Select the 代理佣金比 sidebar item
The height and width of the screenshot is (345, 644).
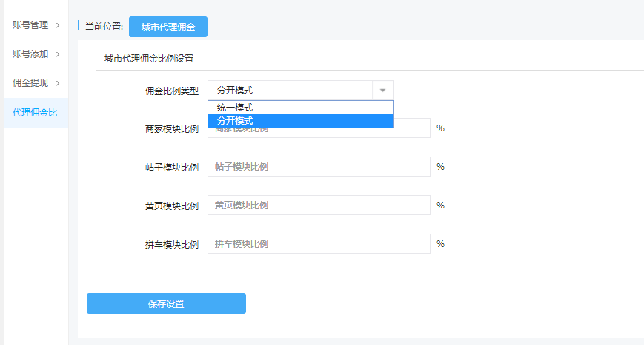click(x=36, y=113)
